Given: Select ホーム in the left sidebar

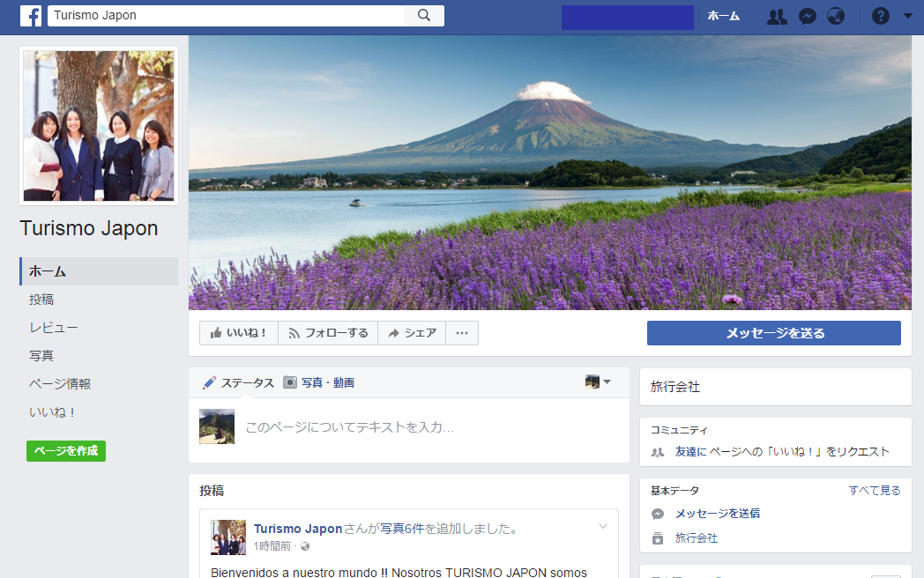Looking at the screenshot, I should 99,271.
